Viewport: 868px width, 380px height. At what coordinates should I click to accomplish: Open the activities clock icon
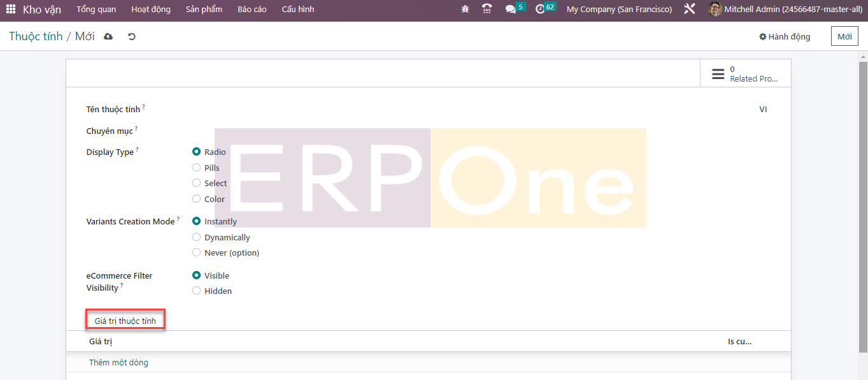[x=541, y=10]
